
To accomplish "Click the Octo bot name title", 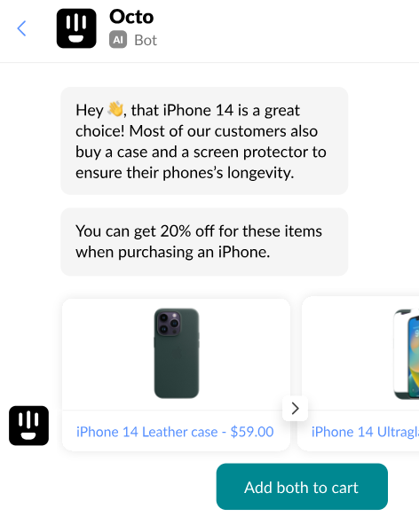I will 131,17.
